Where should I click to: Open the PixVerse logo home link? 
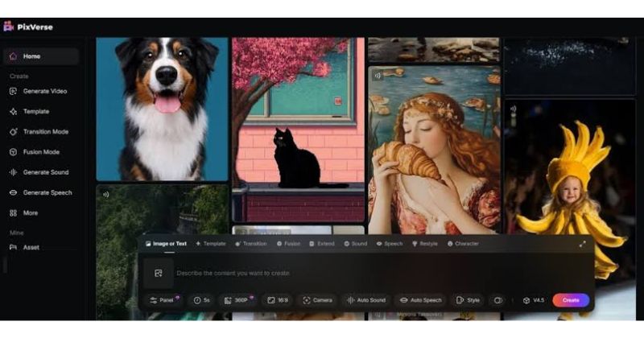[28, 27]
